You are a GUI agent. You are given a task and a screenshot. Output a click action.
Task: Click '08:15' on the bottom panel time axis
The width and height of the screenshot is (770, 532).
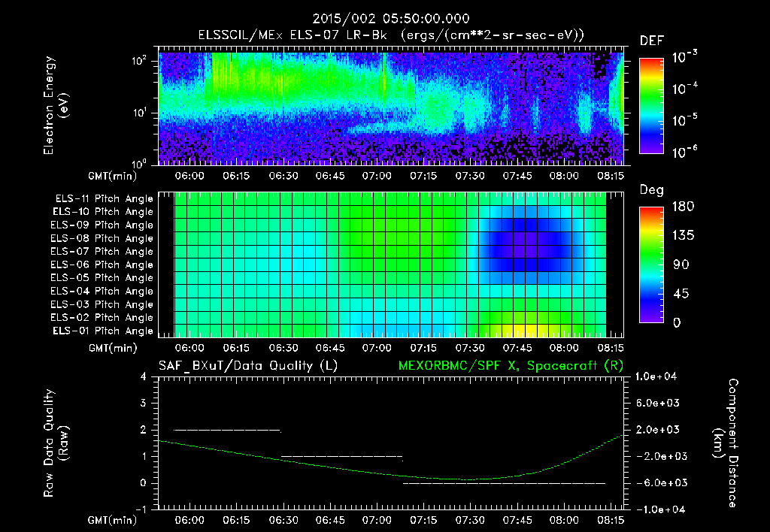(611, 520)
